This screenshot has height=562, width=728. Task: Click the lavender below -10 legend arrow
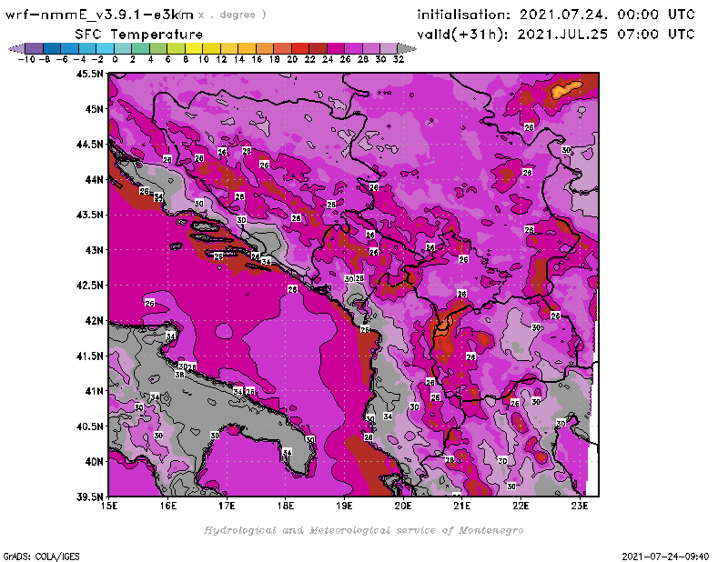[16, 49]
